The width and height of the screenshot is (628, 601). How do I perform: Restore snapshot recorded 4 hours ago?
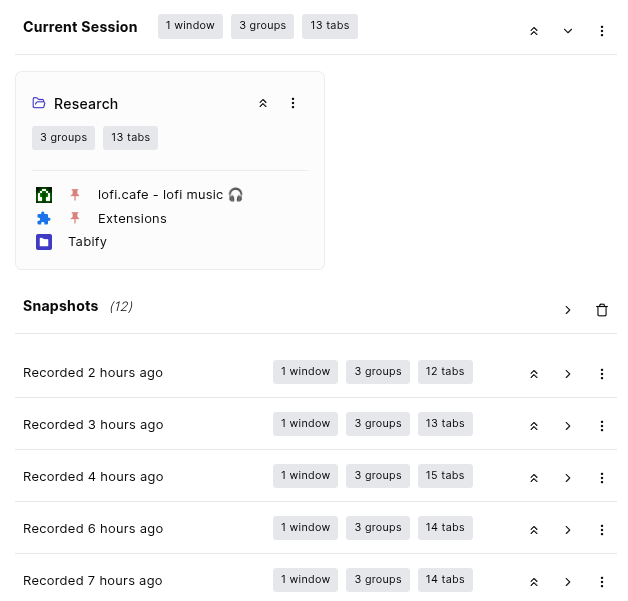pos(534,478)
